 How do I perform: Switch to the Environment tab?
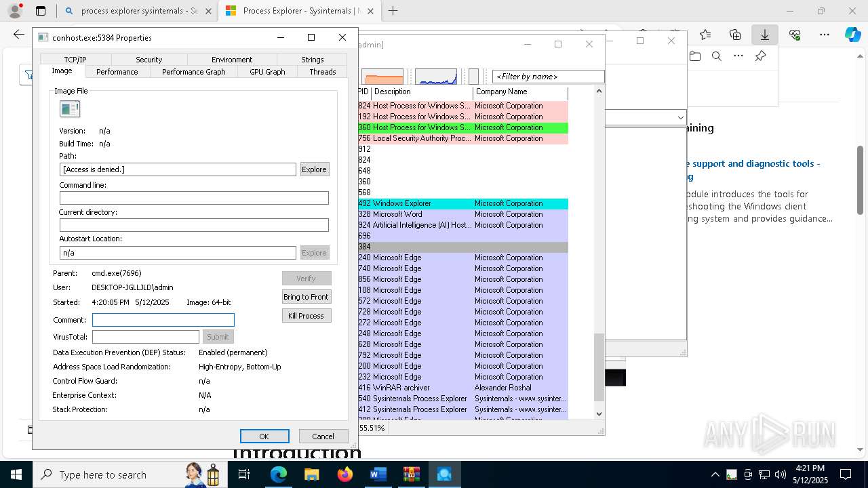click(x=232, y=60)
